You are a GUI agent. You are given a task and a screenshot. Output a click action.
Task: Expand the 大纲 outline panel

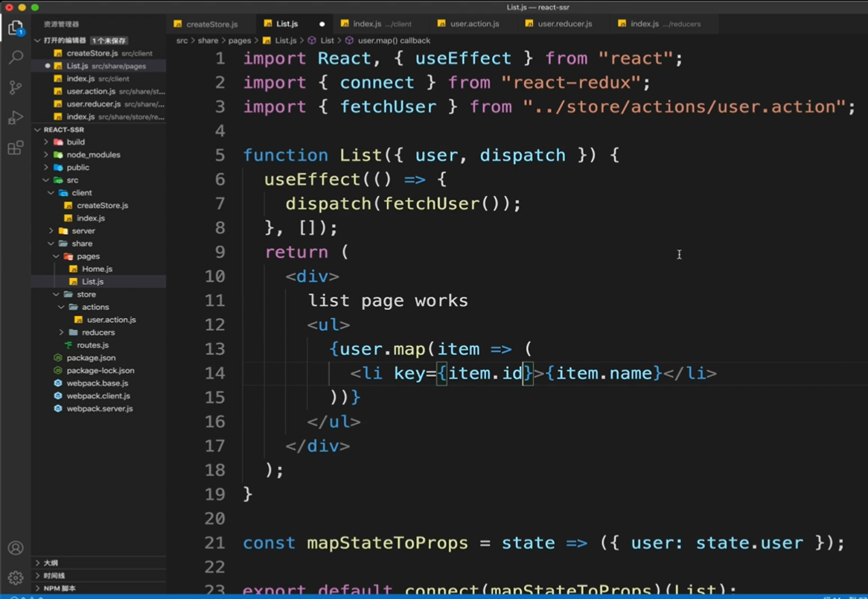pyautogui.click(x=99, y=563)
